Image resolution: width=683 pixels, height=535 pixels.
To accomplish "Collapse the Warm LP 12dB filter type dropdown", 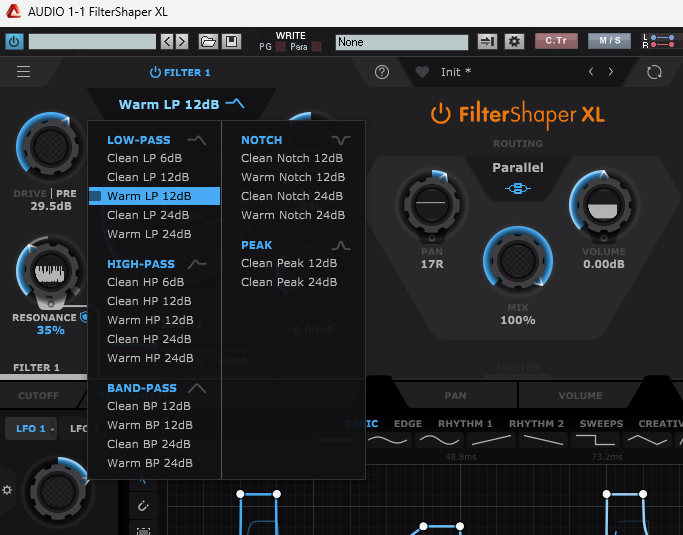I will click(x=181, y=105).
